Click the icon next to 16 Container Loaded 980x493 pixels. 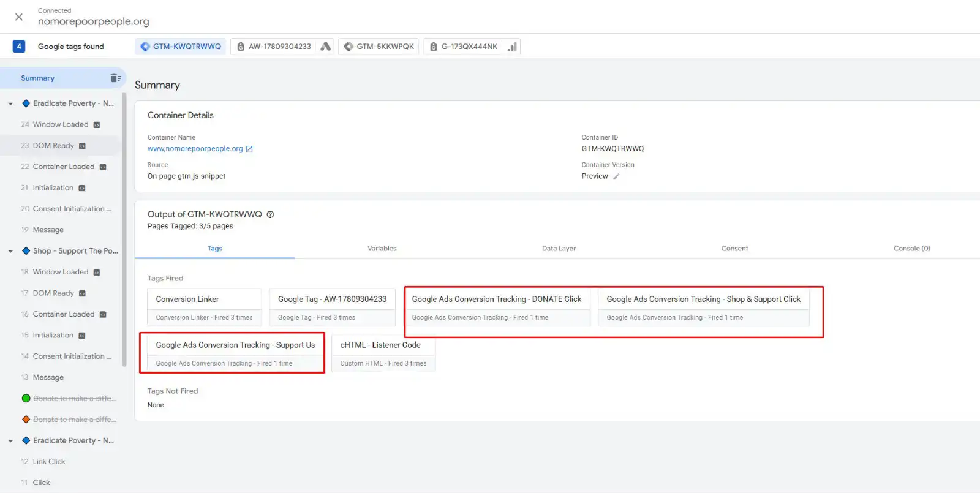pyautogui.click(x=103, y=315)
